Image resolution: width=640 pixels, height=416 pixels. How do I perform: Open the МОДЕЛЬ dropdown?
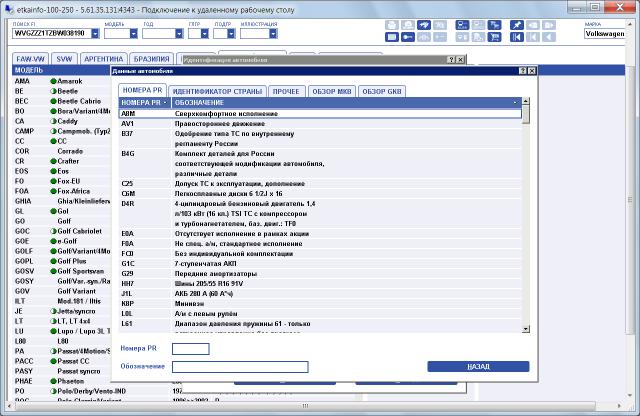(133, 33)
